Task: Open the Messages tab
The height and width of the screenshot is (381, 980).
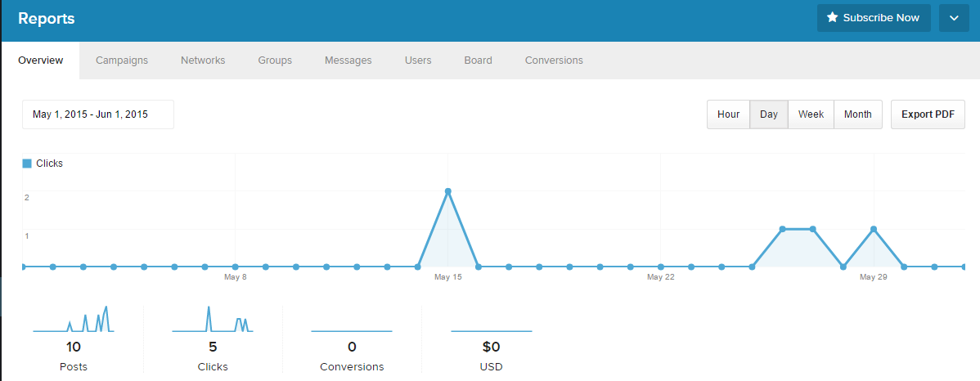Action: (x=348, y=61)
